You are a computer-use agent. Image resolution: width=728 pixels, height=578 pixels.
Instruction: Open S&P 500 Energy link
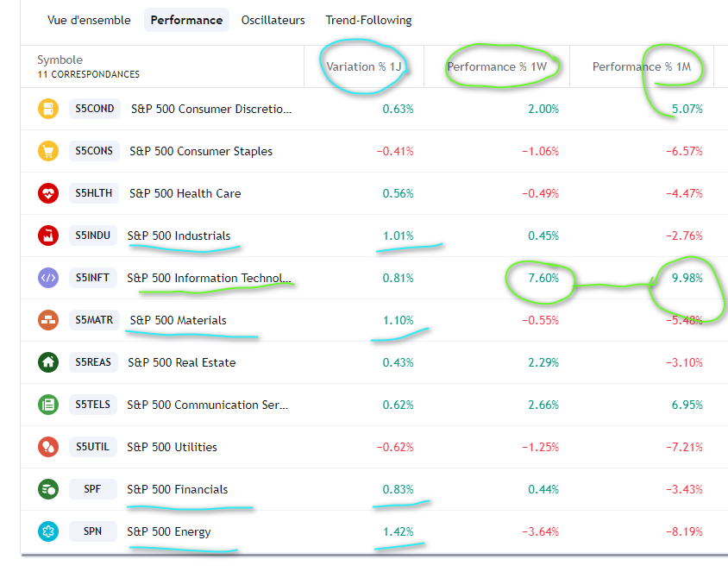168,531
